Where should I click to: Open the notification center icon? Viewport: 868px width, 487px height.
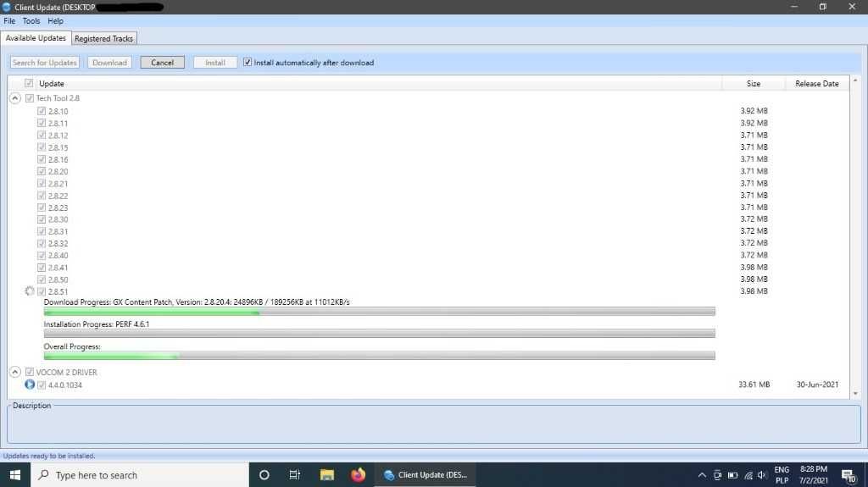point(849,475)
